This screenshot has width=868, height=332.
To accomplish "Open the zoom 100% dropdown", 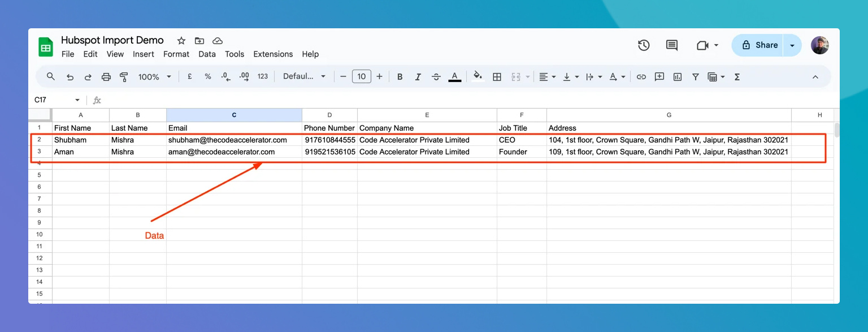I will pos(154,77).
